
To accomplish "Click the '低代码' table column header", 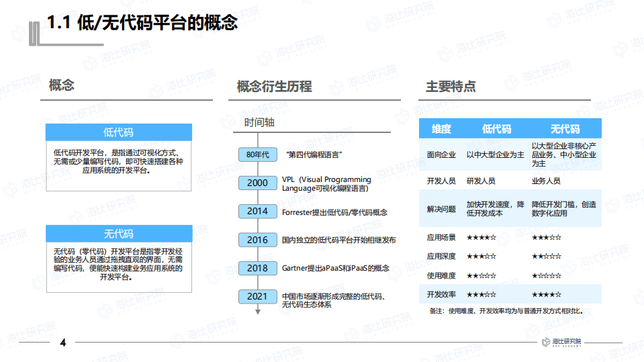I will (496, 129).
